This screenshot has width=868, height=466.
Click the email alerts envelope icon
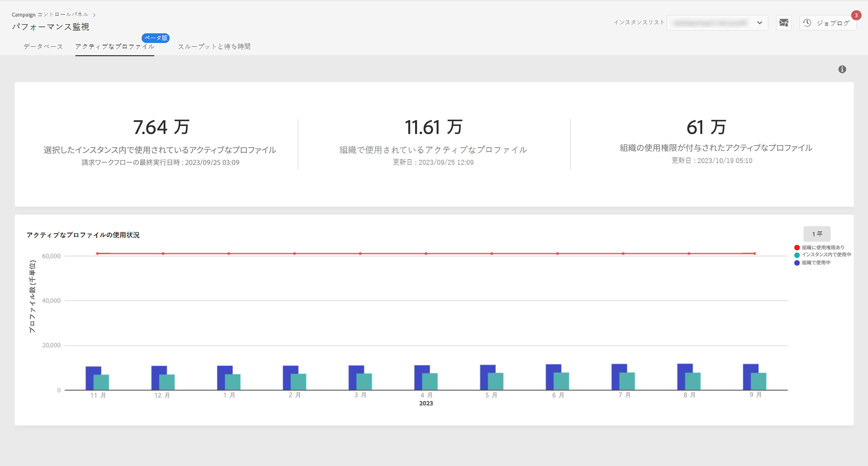click(783, 23)
